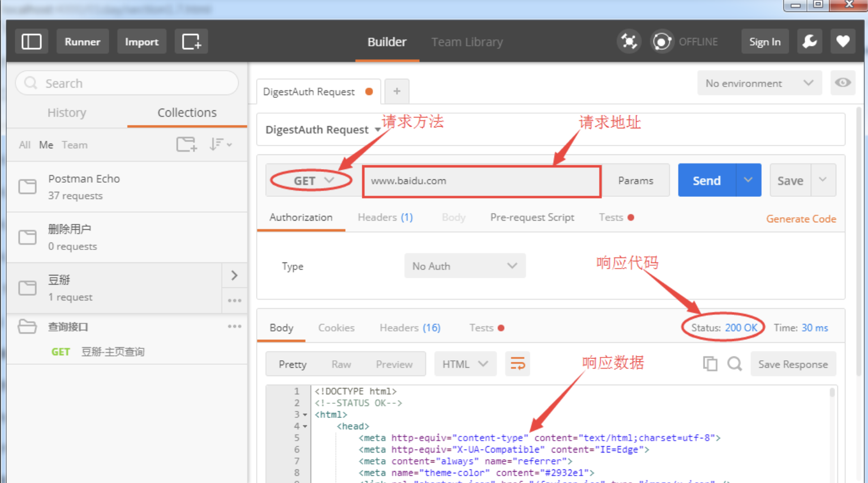
Task: Copy the response body with the copy icon
Action: click(x=710, y=364)
